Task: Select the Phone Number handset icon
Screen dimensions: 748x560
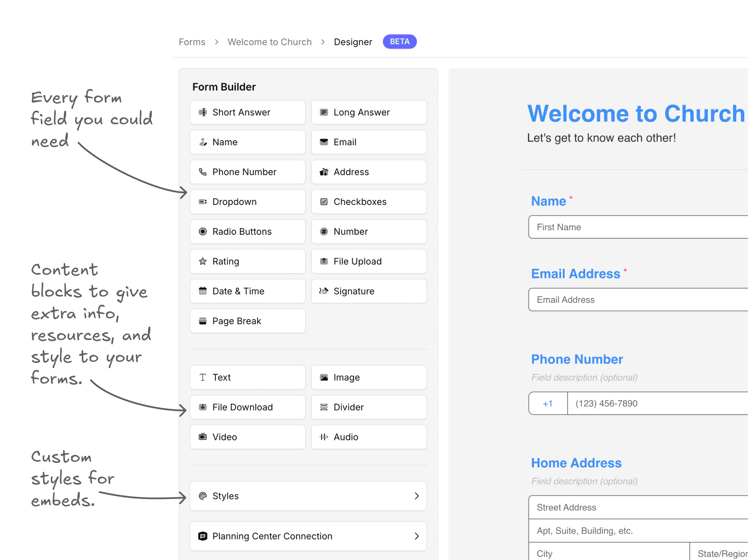Action: coord(203,172)
